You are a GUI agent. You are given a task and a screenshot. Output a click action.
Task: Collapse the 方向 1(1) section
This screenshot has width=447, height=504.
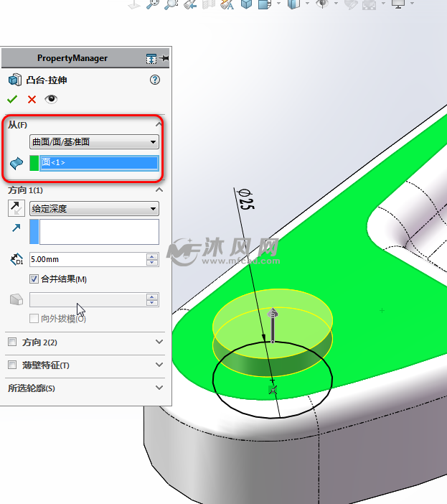point(159,190)
